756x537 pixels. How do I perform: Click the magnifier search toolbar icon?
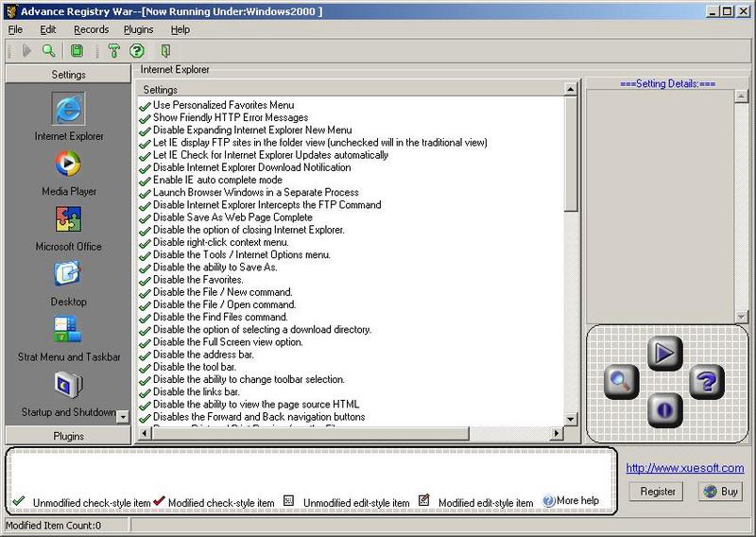click(x=49, y=50)
